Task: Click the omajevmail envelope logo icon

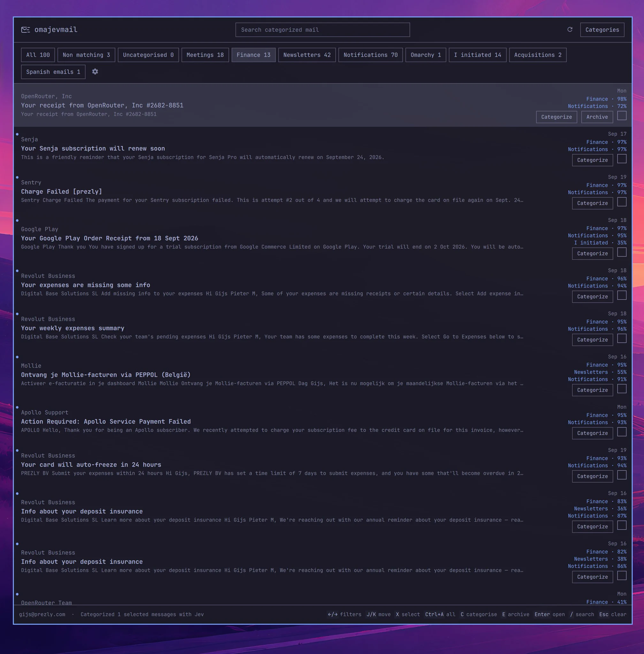Action: click(25, 30)
